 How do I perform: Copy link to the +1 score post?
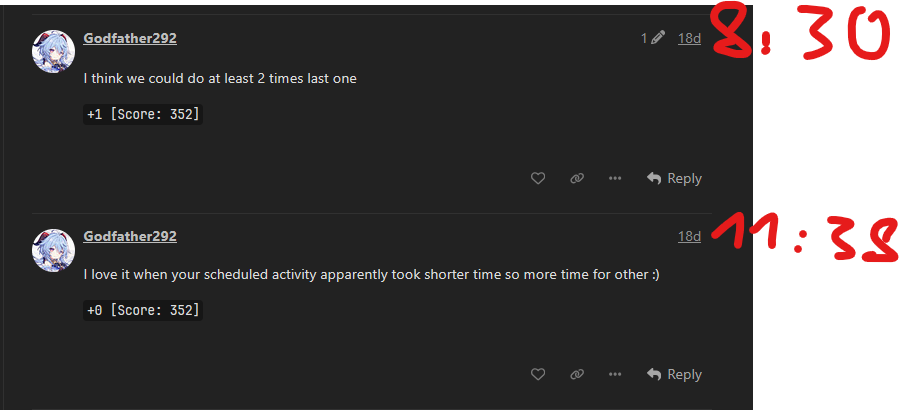(577, 178)
